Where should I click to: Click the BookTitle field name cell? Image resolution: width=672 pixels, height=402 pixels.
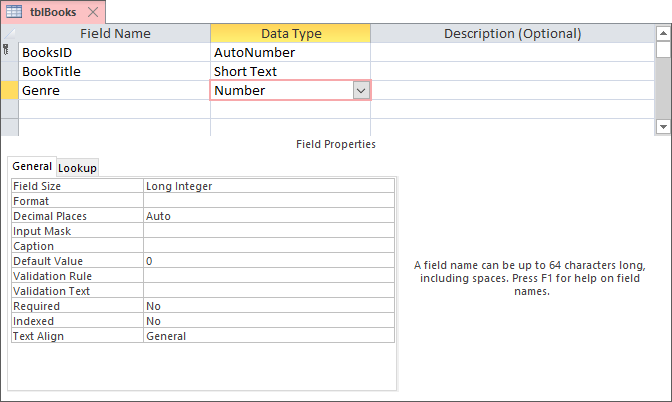114,71
